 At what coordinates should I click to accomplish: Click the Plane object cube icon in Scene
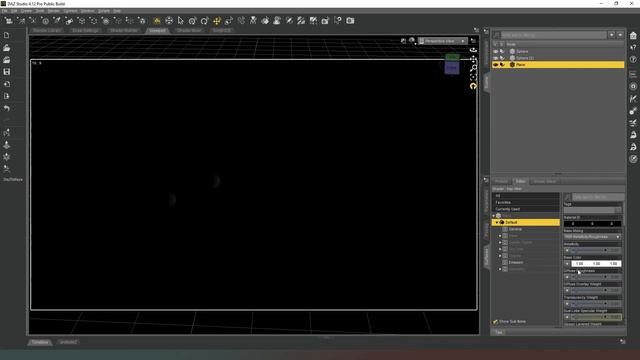point(512,64)
